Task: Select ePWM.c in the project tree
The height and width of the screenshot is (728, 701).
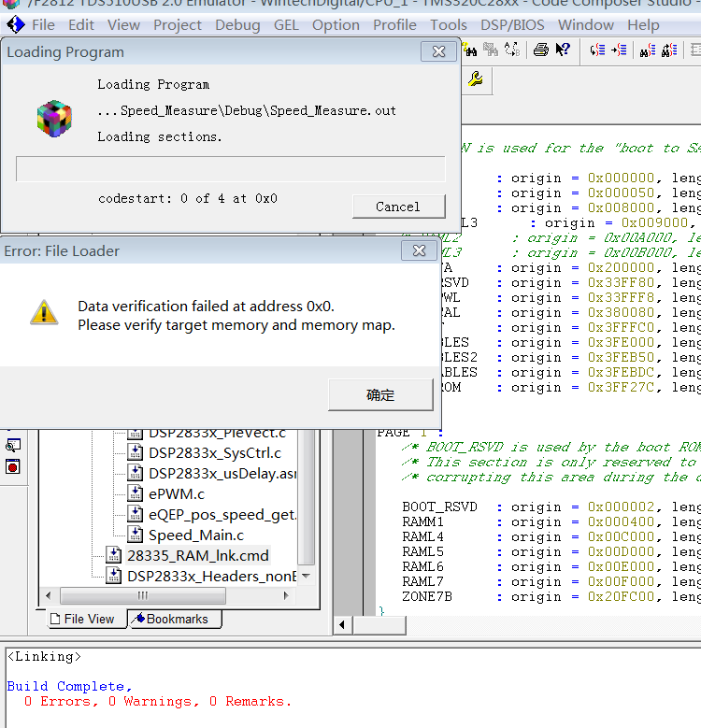Action: 177,494
